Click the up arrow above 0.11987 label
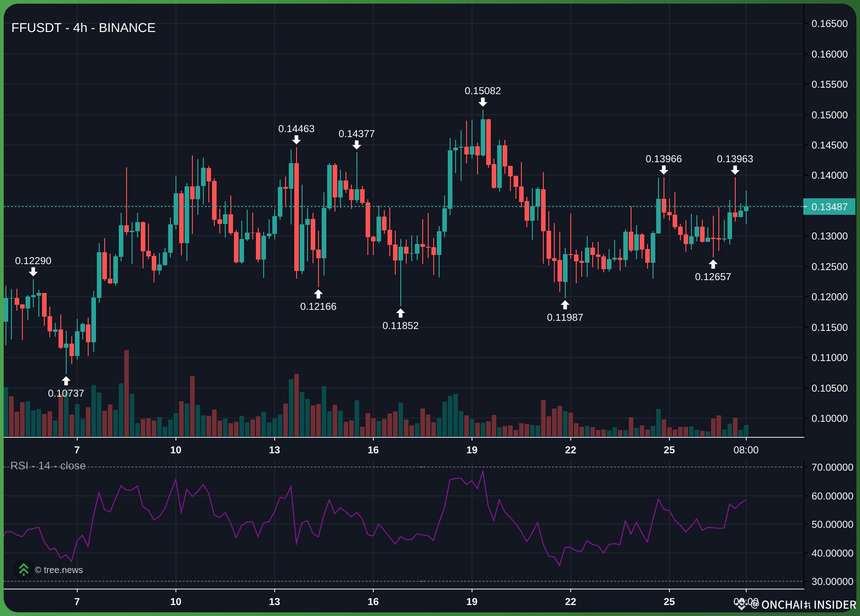The width and height of the screenshot is (860, 616). coord(565,305)
